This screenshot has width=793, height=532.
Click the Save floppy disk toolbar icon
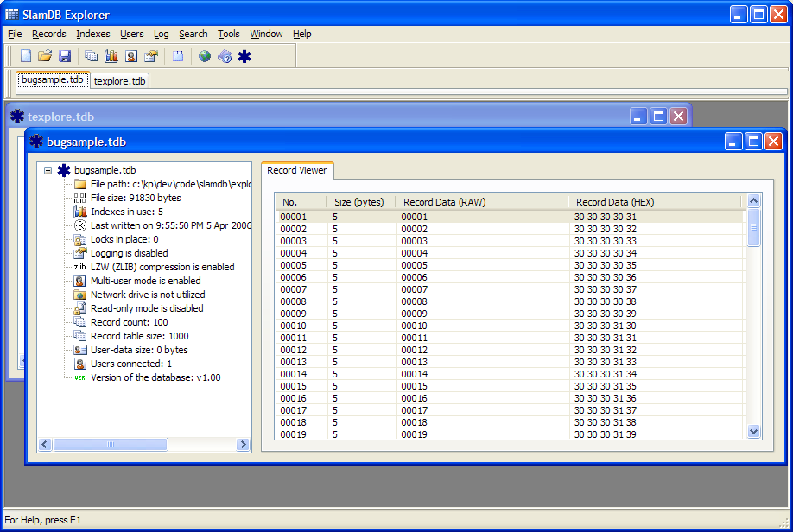[x=65, y=56]
